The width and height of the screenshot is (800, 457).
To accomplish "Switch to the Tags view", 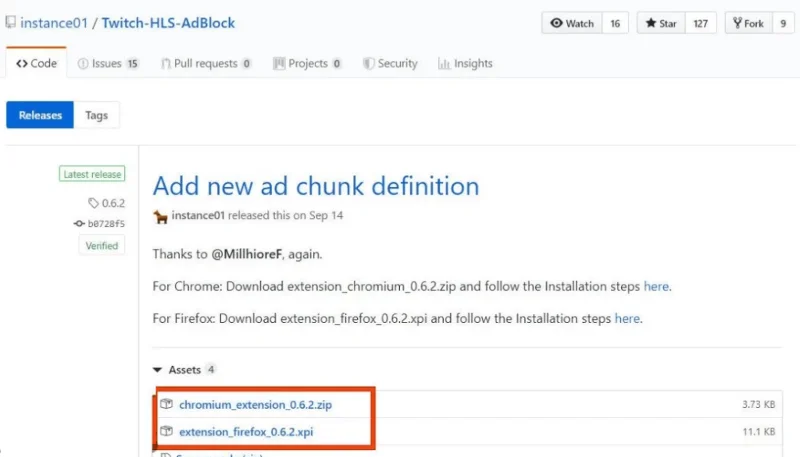I will coord(96,115).
